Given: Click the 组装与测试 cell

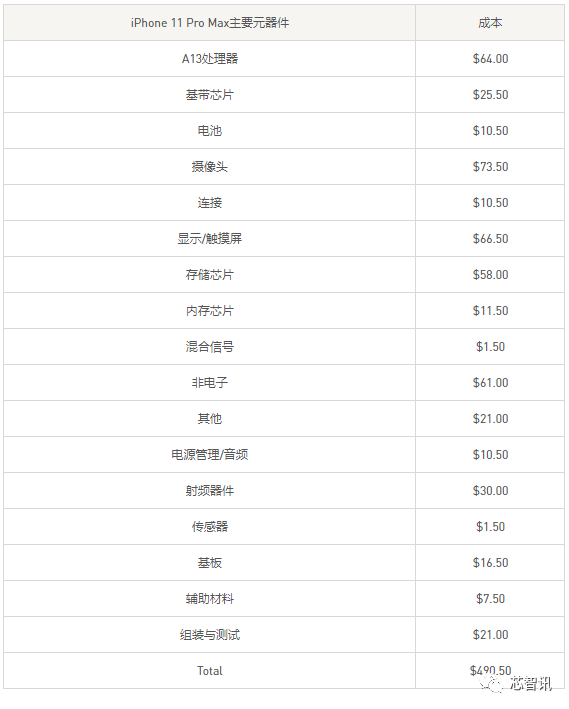Looking at the screenshot, I should point(209,635).
